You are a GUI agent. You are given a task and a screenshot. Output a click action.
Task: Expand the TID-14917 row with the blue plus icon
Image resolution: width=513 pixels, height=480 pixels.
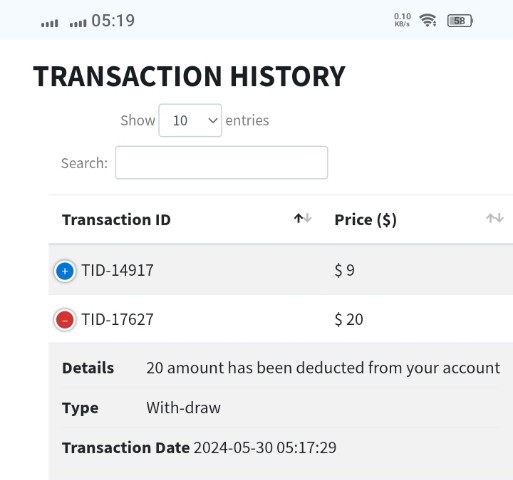65,271
